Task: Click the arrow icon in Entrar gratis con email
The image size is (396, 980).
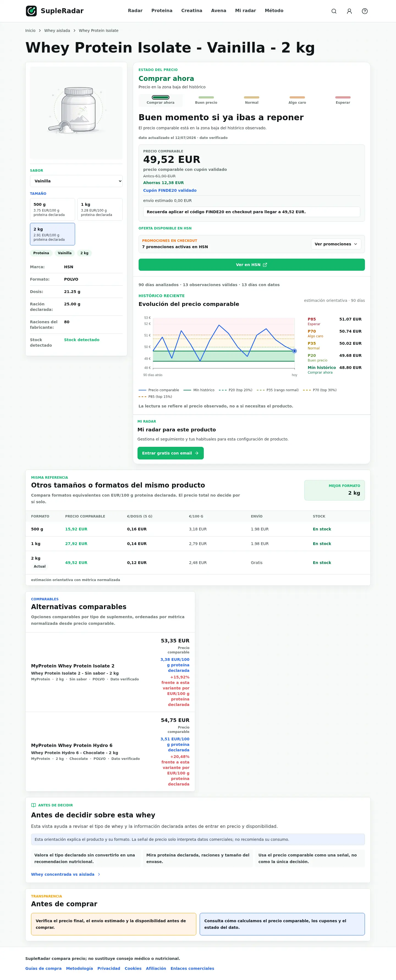Action: [197, 453]
